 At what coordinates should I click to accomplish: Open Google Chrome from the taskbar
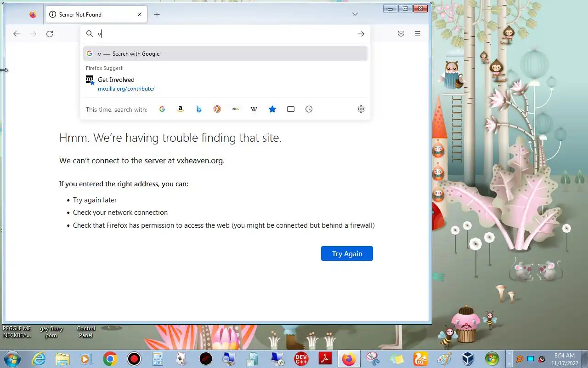click(110, 359)
